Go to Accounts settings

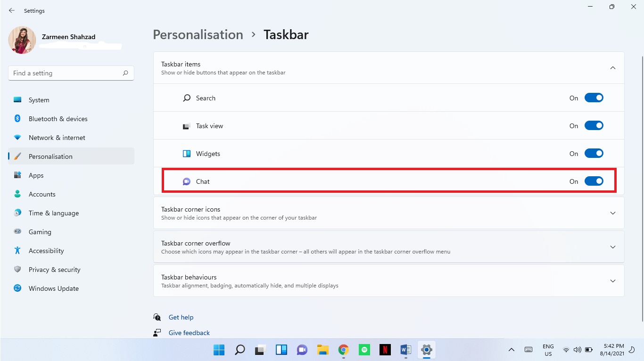(x=42, y=194)
